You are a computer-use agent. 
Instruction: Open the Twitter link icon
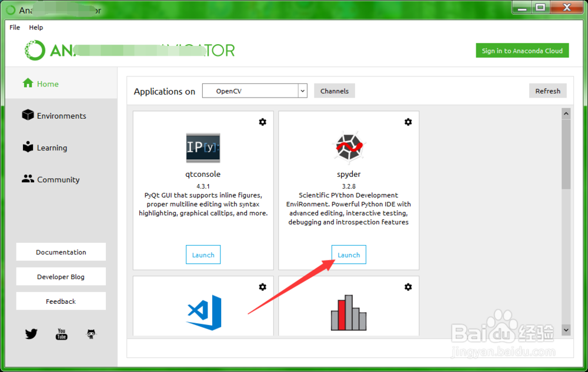pyautogui.click(x=31, y=334)
